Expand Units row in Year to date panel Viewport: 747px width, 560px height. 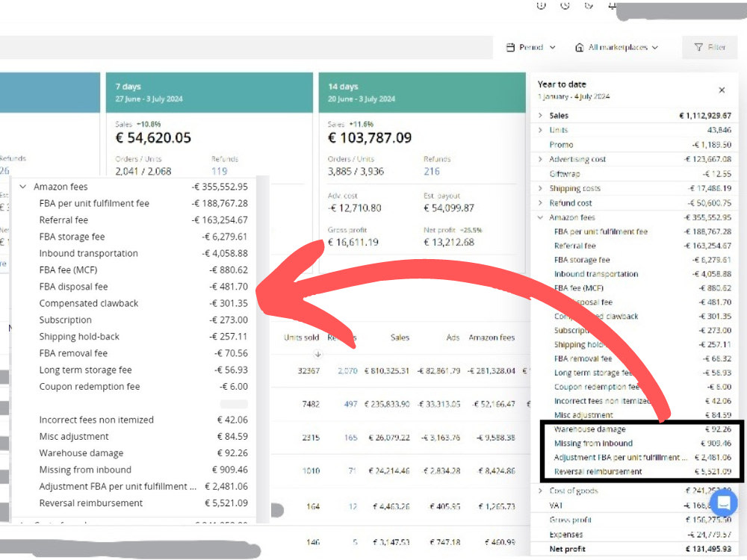pos(540,130)
